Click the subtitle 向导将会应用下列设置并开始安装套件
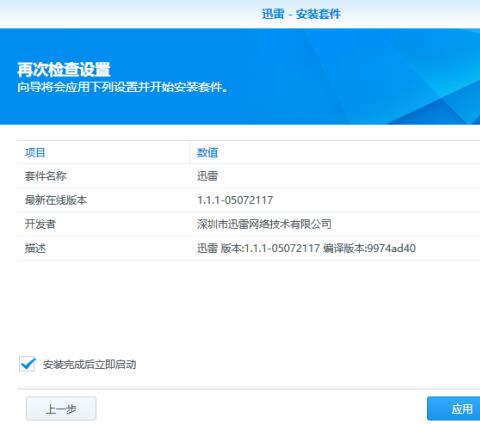The width and height of the screenshot is (480, 424). (122, 87)
